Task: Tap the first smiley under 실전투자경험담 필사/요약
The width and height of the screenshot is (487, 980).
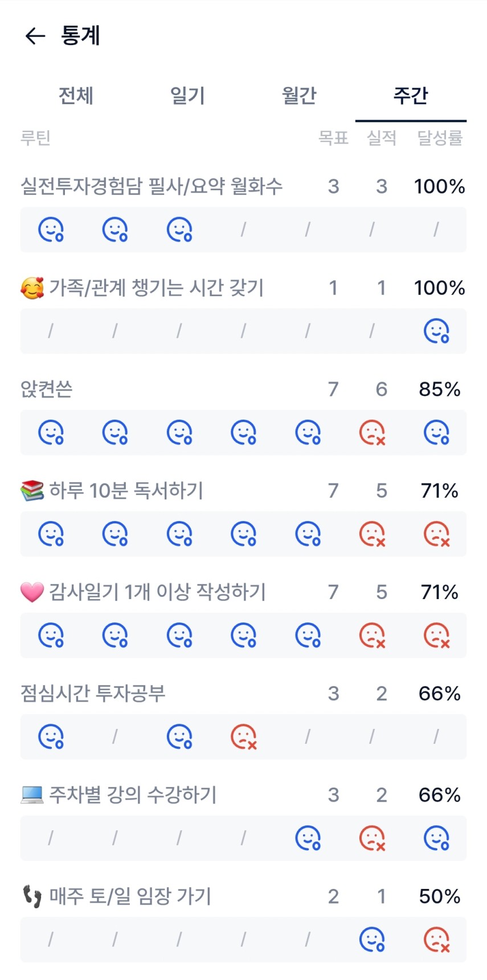Action: [x=51, y=229]
